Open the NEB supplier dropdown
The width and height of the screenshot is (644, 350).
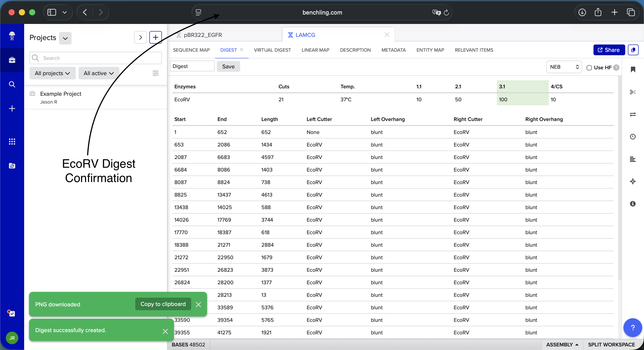(564, 67)
